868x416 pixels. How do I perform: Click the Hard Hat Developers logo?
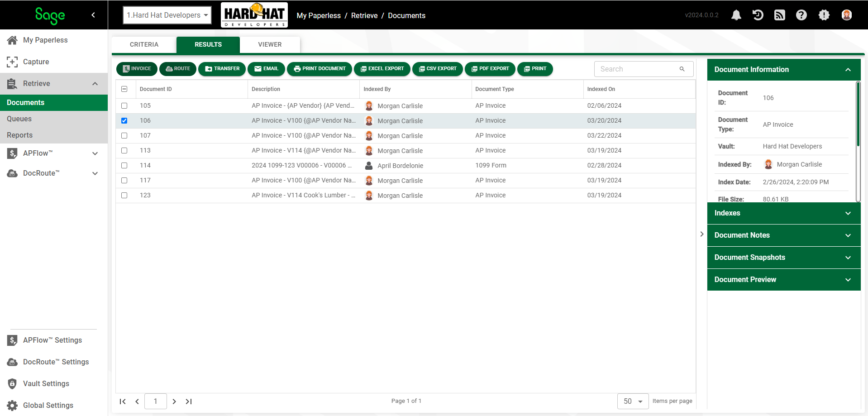[x=254, y=15]
